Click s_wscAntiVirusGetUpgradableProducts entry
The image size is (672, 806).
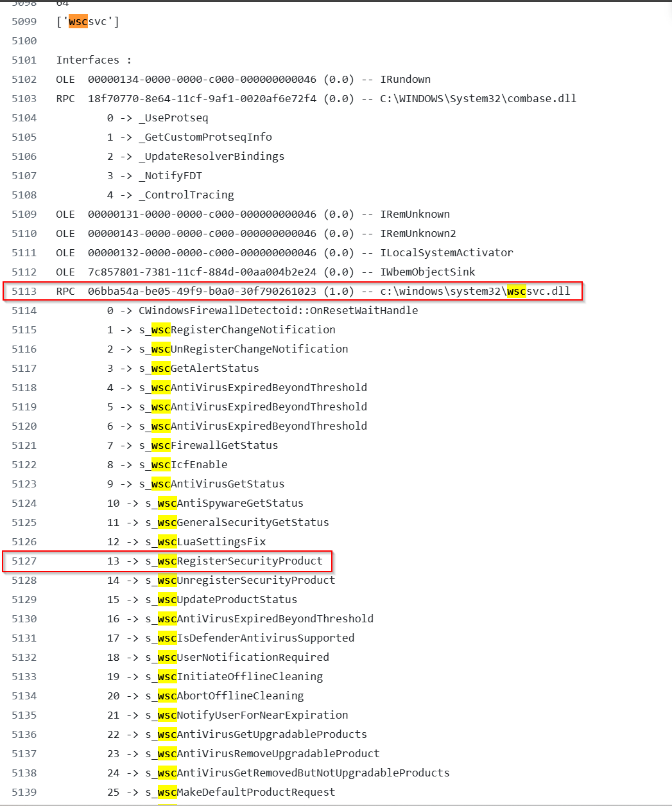[237, 734]
